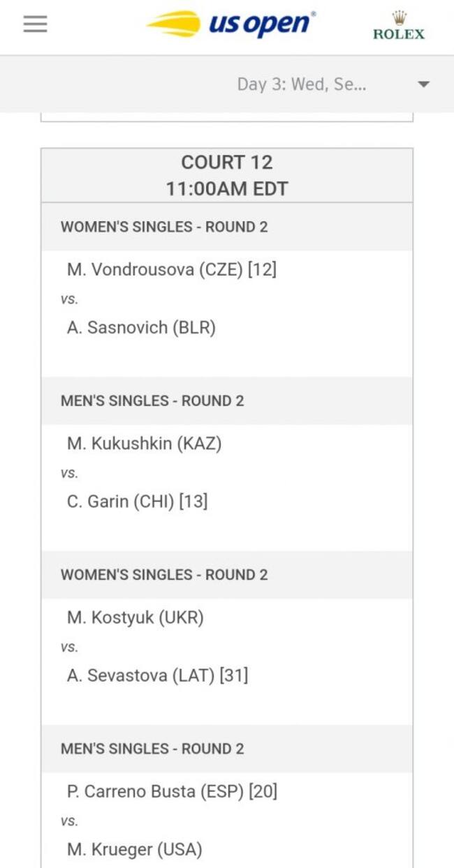Image resolution: width=454 pixels, height=868 pixels.
Task: Click the Women's Singles - Round 2 header above Kostyuk
Action: coord(227,575)
